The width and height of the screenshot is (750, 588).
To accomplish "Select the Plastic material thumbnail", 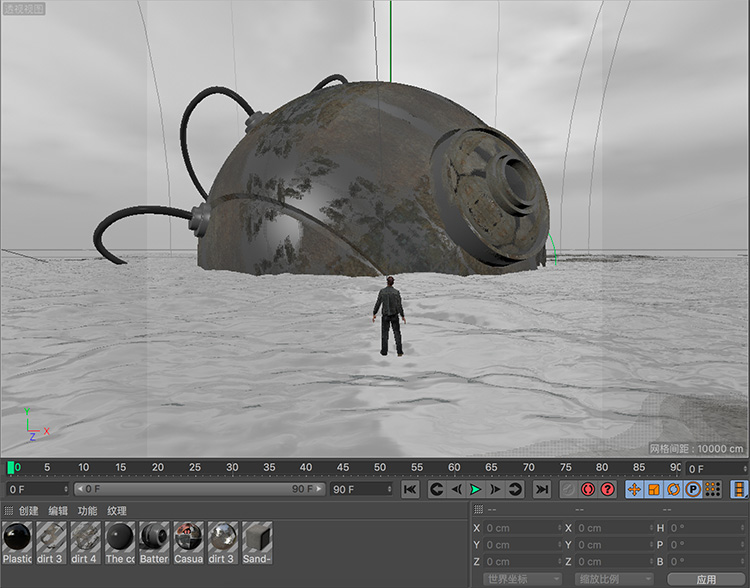I will pos(17,538).
